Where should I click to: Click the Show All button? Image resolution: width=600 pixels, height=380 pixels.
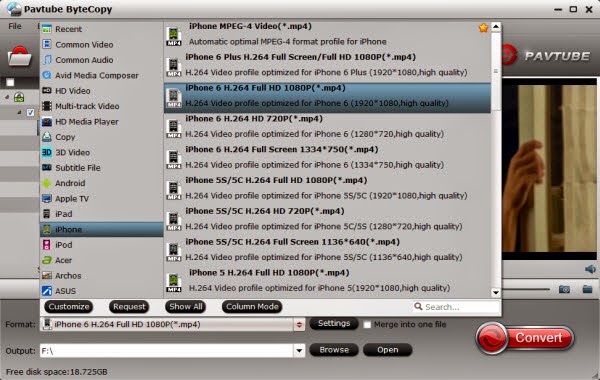[x=186, y=307]
